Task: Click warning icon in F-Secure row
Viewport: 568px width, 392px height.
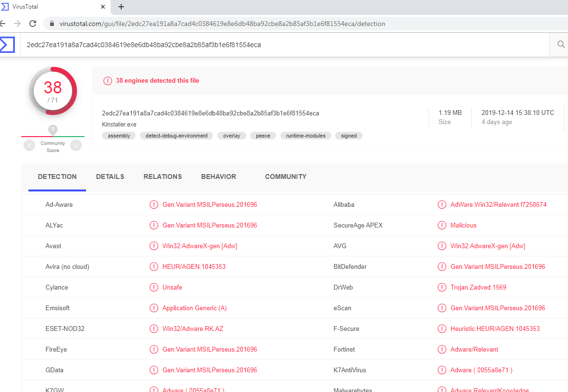Action: click(x=442, y=329)
